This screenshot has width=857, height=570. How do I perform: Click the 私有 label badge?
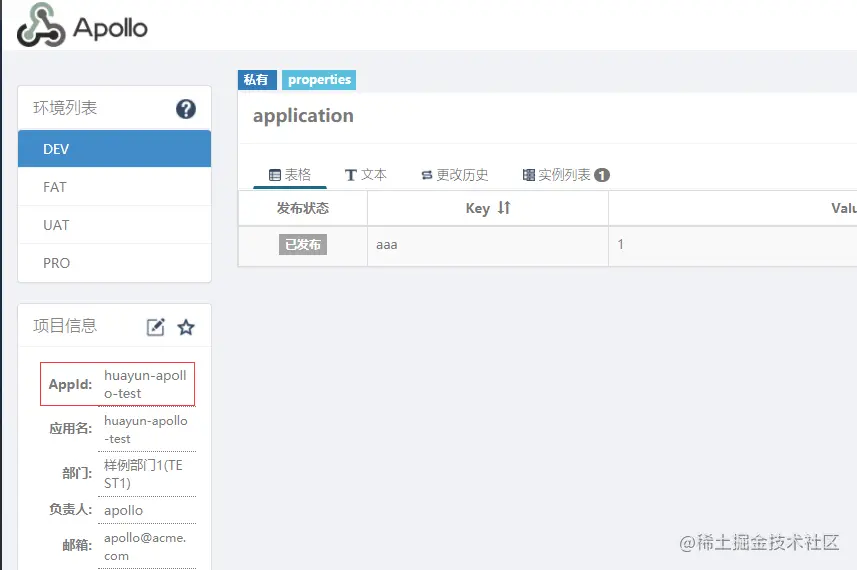(x=256, y=80)
